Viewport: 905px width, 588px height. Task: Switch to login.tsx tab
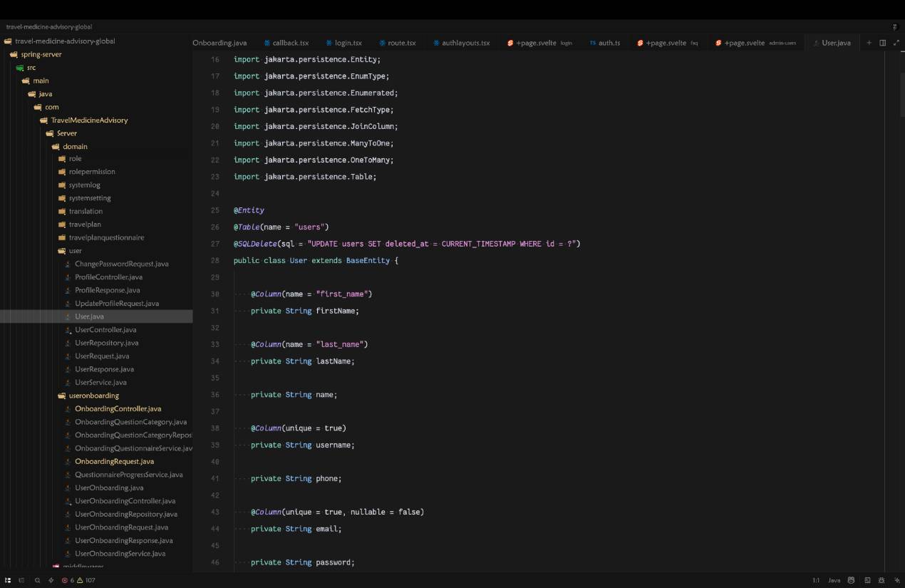pos(348,43)
